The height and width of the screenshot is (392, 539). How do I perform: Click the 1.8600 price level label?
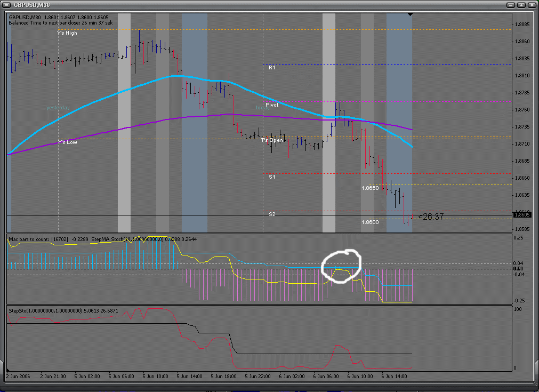tap(370, 222)
